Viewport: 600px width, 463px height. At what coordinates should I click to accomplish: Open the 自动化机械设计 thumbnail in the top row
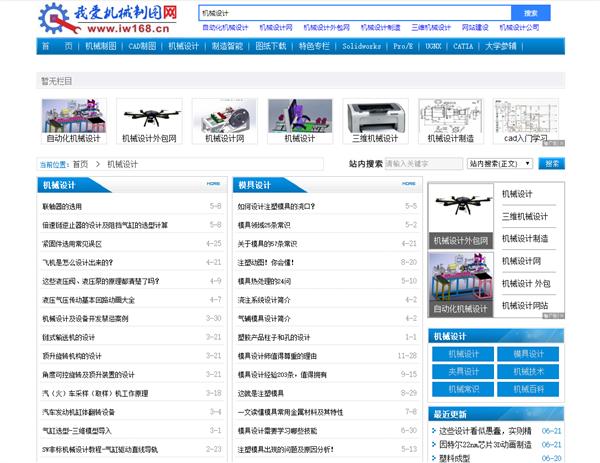73,121
